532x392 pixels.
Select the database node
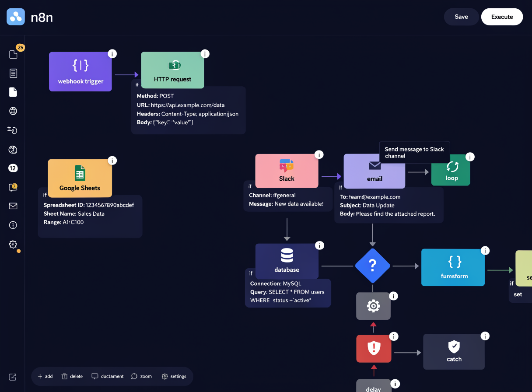(x=287, y=261)
